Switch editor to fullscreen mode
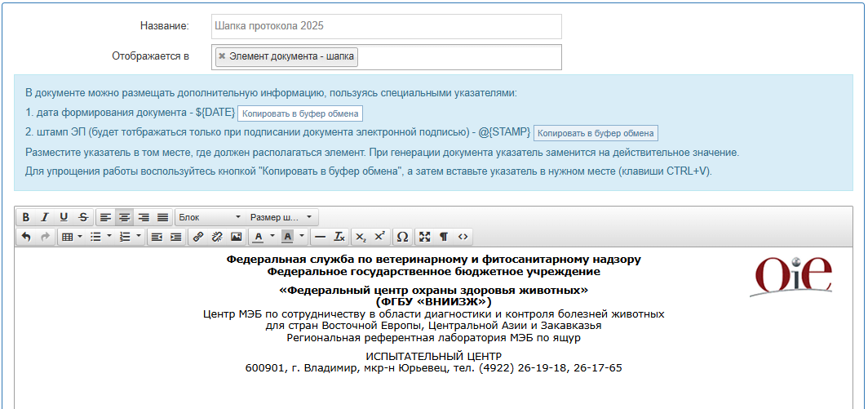 424,237
